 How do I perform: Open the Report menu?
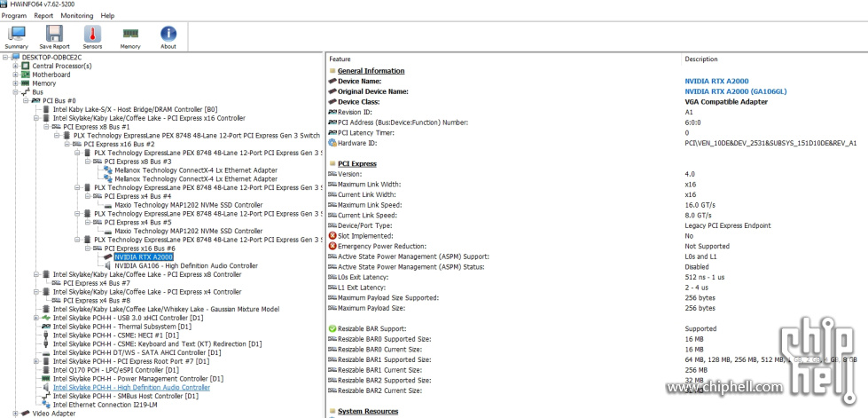[43, 15]
